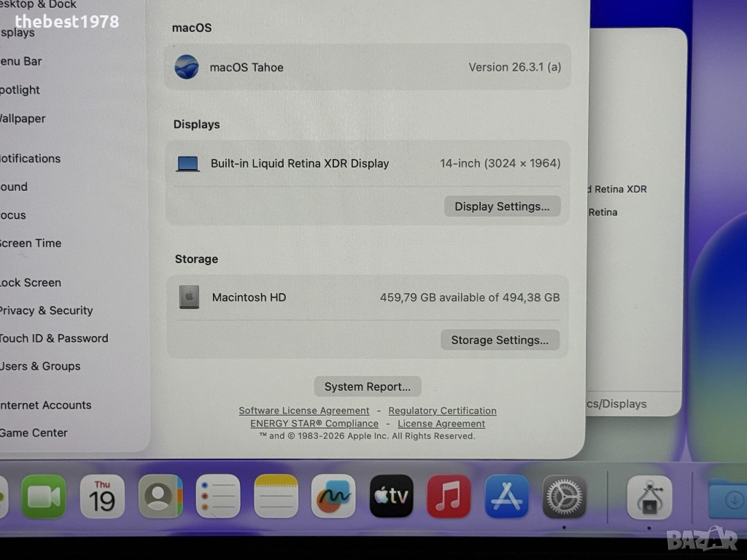Open the Calendar app showing Thu 19
747x560 pixels.
pyautogui.click(x=102, y=497)
